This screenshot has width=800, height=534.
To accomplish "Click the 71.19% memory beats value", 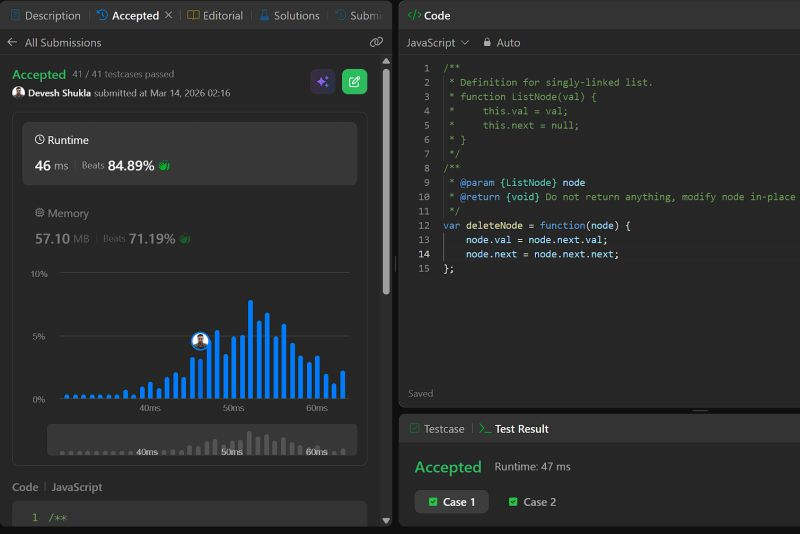I will pos(152,239).
